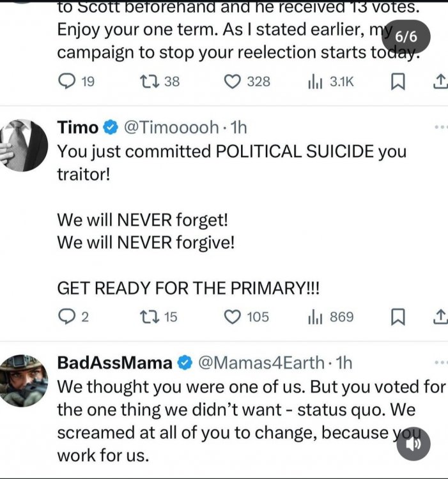Image resolution: width=448 pixels, height=479 pixels.
Task: Retweet Timo's POLITICAL SUICIDE tweet
Action: point(149,316)
